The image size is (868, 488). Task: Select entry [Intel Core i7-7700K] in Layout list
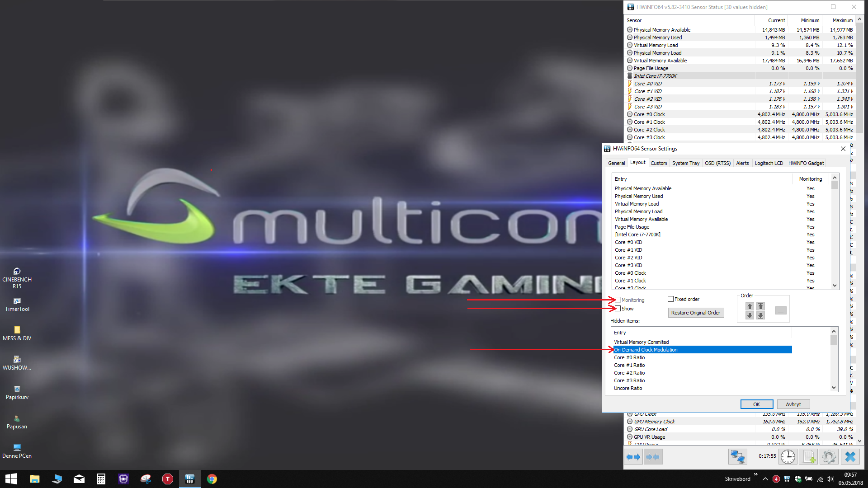(x=721, y=235)
